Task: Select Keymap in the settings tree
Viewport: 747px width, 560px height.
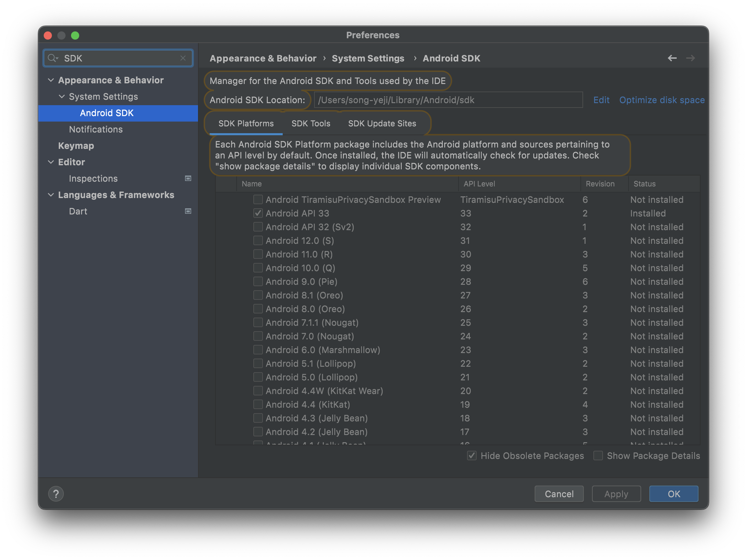Action: [x=76, y=145]
